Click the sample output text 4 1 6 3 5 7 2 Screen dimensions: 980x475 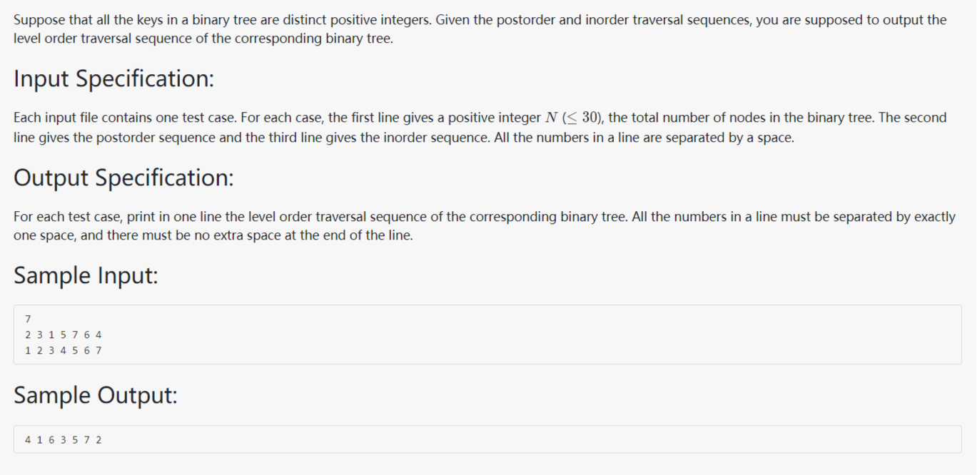63,439
